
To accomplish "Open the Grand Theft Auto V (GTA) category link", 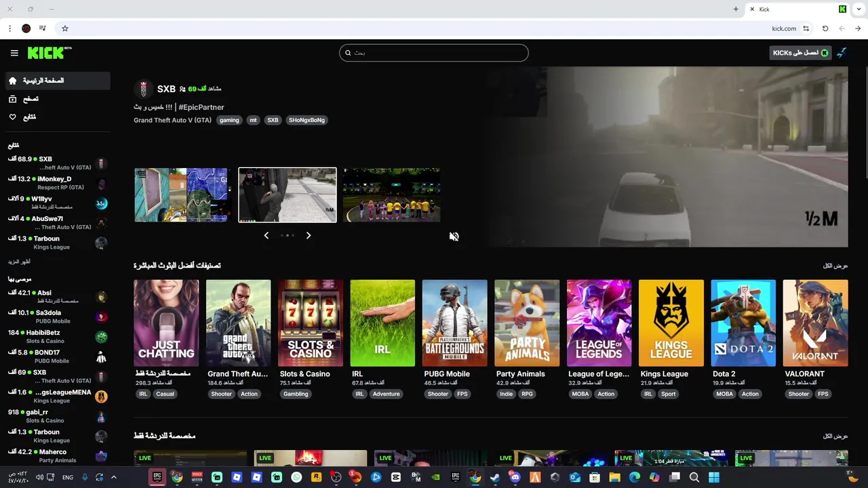I will [x=172, y=120].
